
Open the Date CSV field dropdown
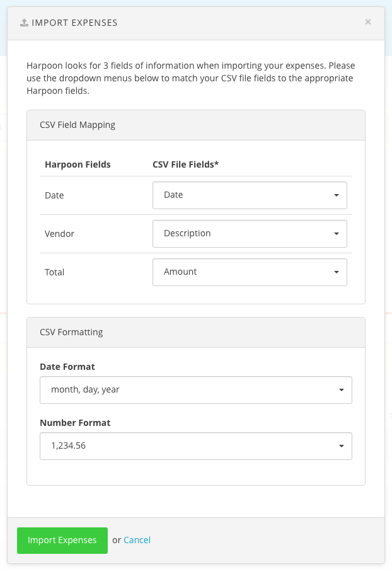click(250, 195)
